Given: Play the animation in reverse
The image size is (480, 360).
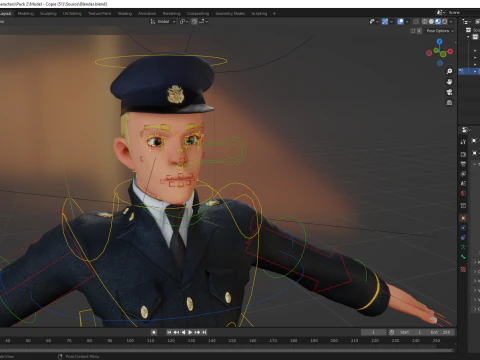Looking at the screenshot, I should [183, 332].
